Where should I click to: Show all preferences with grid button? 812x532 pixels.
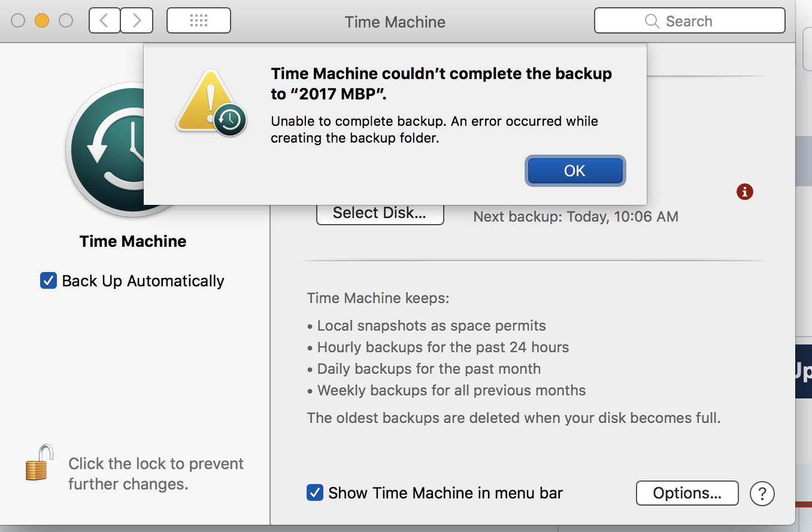(199, 21)
